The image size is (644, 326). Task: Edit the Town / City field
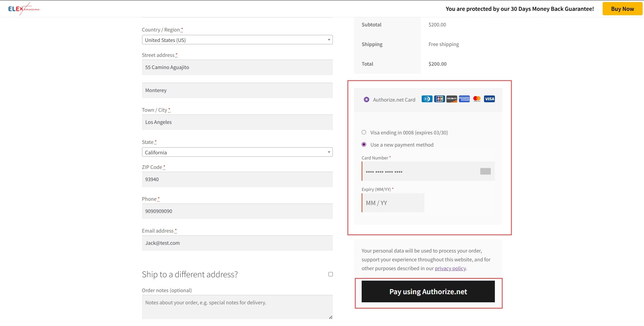pos(237,122)
